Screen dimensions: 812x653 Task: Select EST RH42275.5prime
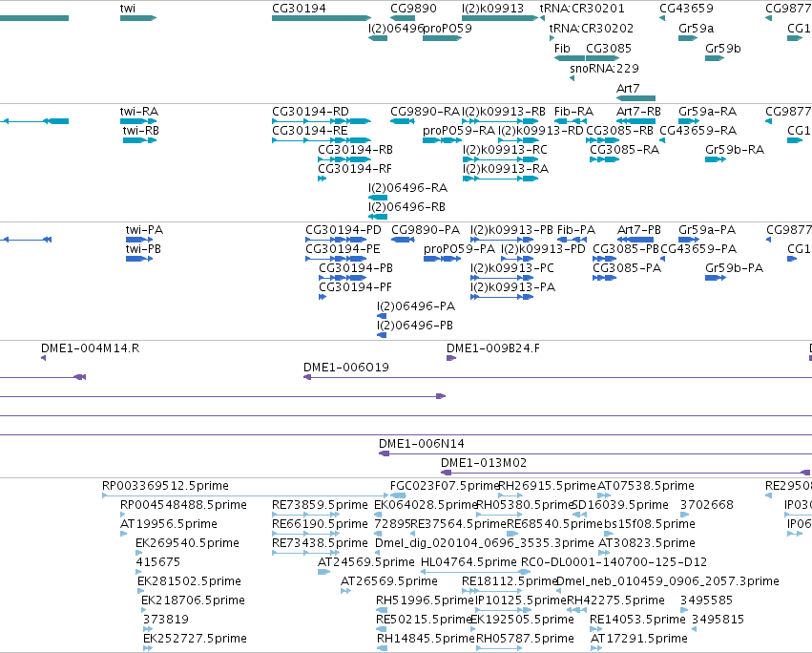(x=578, y=612)
